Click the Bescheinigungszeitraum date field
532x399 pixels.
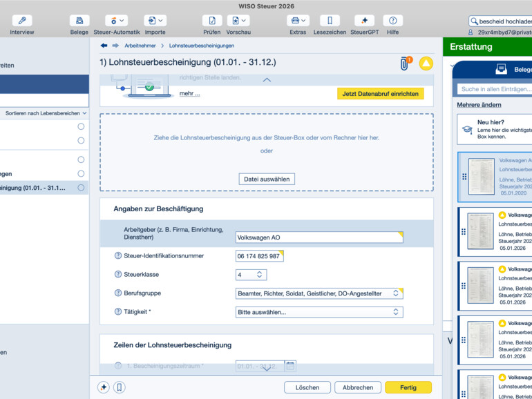[x=260, y=366]
